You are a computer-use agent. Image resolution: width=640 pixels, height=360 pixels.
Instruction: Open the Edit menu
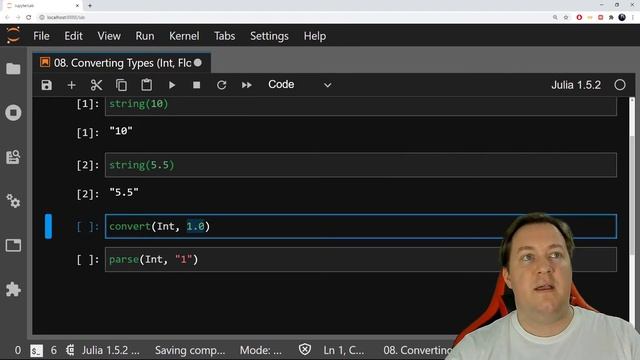pos(73,36)
